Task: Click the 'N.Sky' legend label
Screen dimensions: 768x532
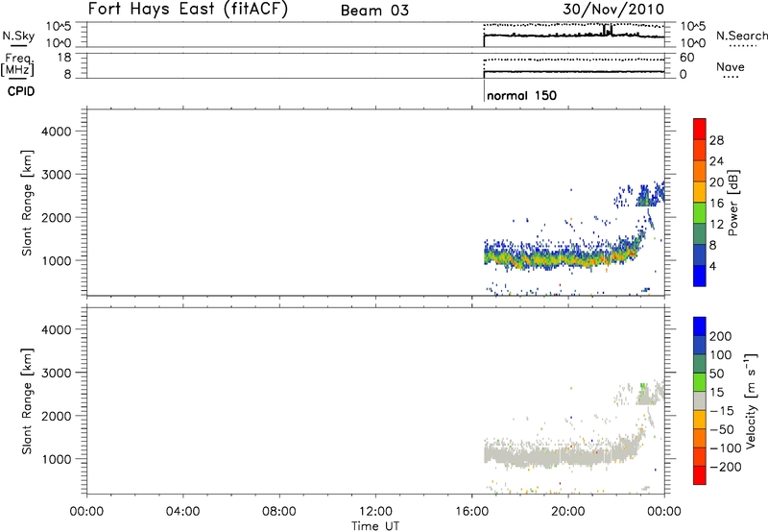Action: pos(18,36)
